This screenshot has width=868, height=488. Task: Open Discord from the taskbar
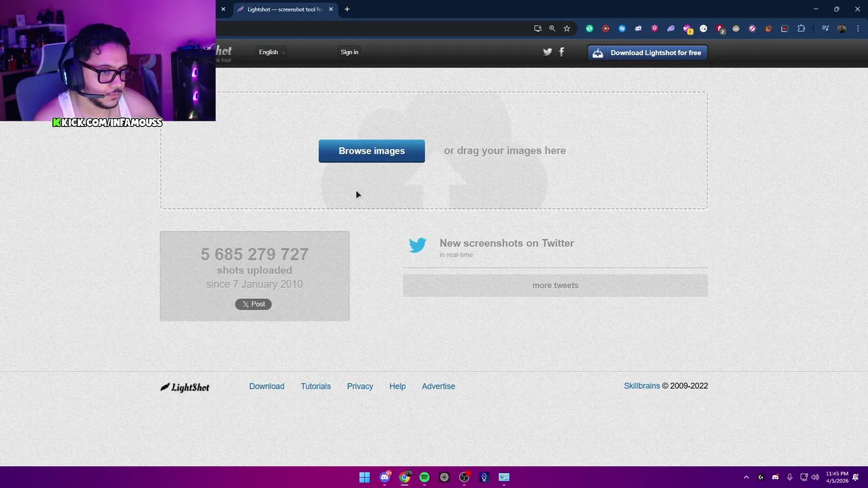[x=384, y=477]
